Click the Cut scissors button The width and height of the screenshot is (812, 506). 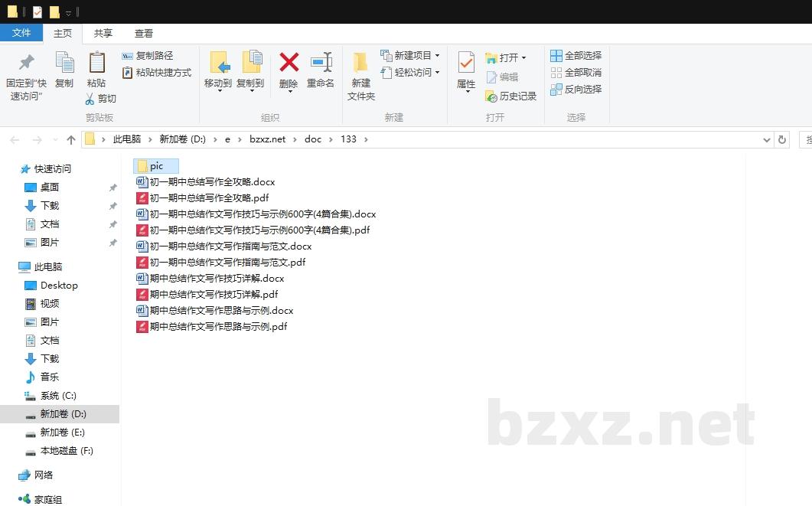pos(100,99)
